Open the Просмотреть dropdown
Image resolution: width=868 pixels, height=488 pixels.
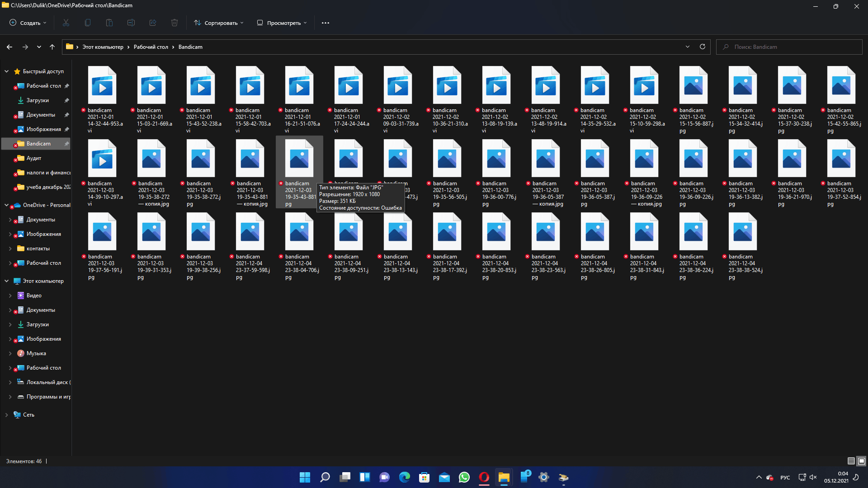pos(282,23)
